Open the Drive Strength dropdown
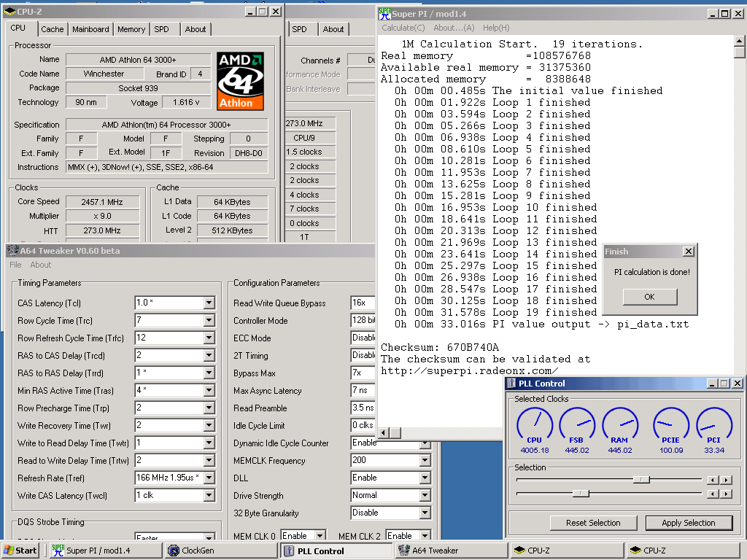 pyautogui.click(x=425, y=496)
